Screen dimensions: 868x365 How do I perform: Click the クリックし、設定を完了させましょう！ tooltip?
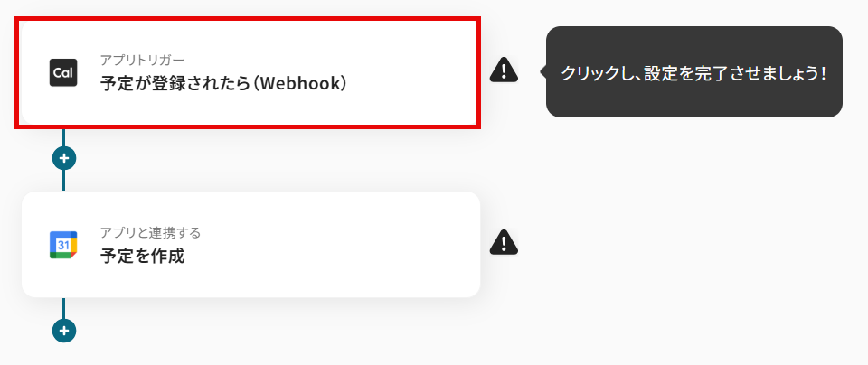(x=693, y=72)
